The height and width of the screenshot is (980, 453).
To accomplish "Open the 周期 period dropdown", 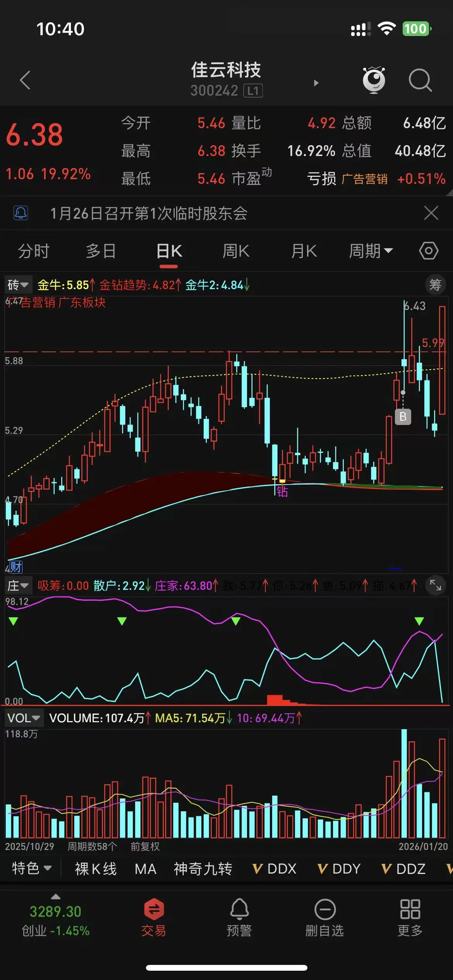I will tap(371, 251).
